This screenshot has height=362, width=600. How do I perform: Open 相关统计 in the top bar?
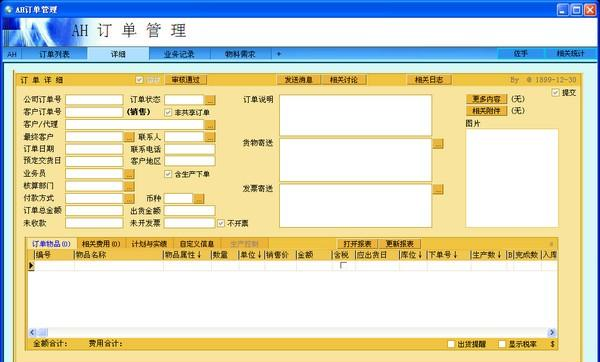[570, 54]
